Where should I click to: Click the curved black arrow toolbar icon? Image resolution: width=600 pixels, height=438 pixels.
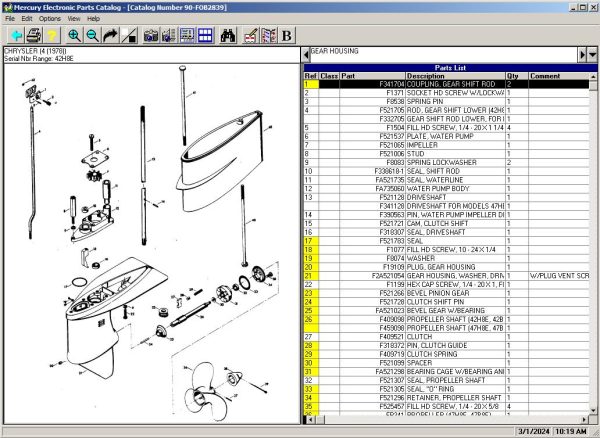pos(111,36)
